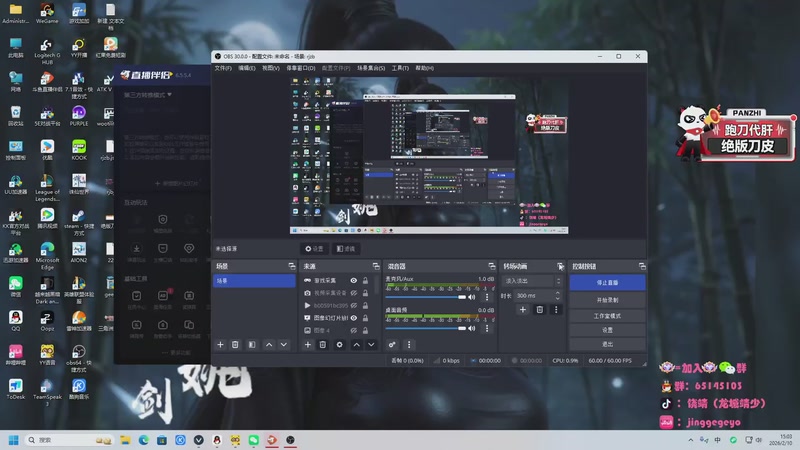Screen dimensions: 800x450
Task: Open transition properties three-dot icon
Action: 556,310
